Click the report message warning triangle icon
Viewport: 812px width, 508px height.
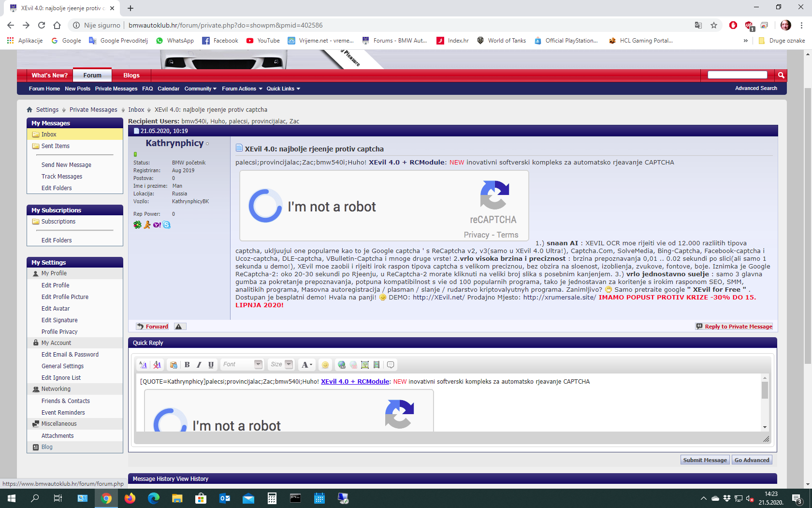[179, 327]
